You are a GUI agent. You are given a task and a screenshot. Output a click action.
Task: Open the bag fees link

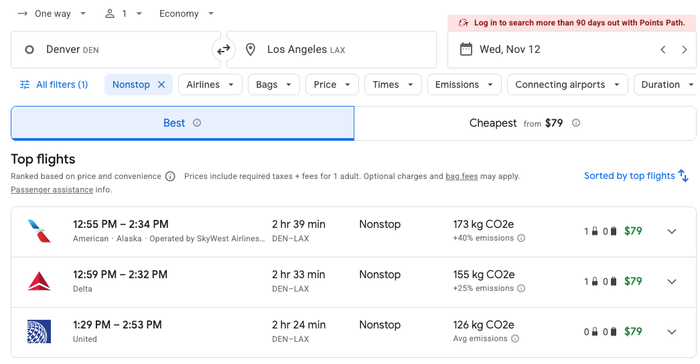tap(462, 176)
